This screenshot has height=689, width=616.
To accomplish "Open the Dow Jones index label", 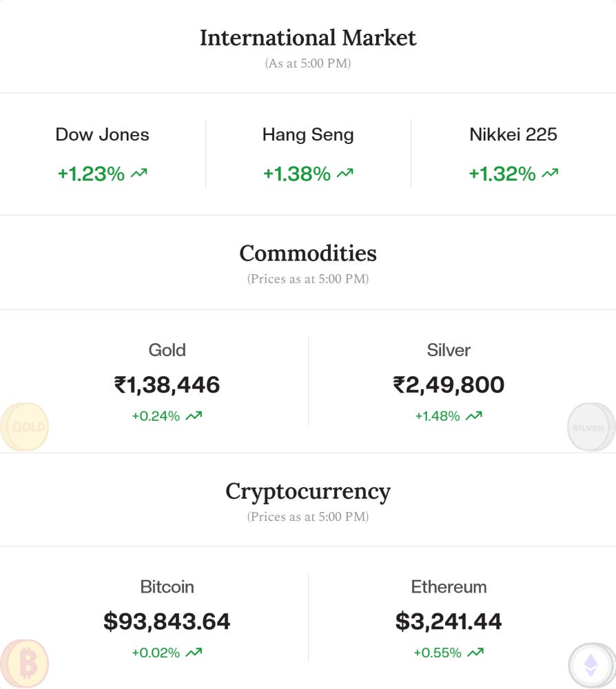I will (102, 134).
